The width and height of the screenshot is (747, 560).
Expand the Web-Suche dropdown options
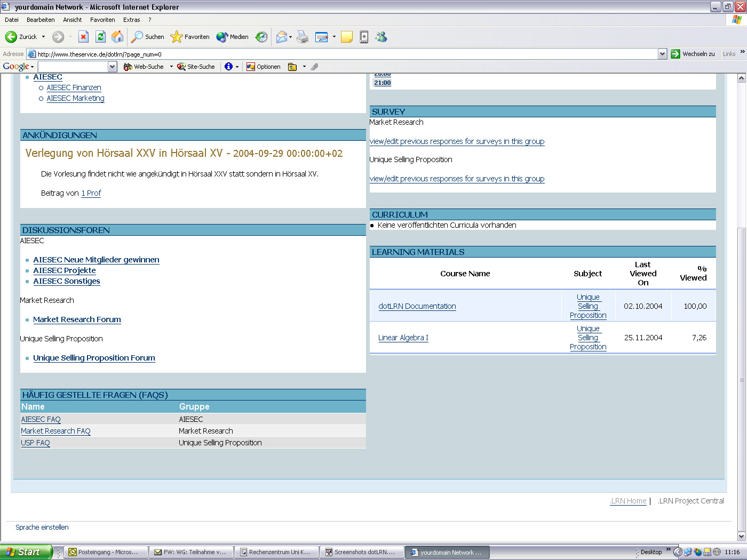(171, 66)
